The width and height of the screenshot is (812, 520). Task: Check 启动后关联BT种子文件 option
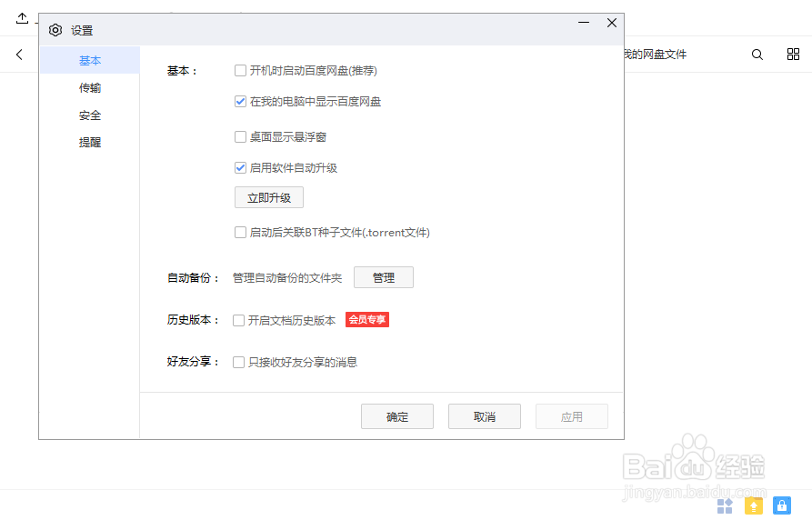[x=240, y=233]
